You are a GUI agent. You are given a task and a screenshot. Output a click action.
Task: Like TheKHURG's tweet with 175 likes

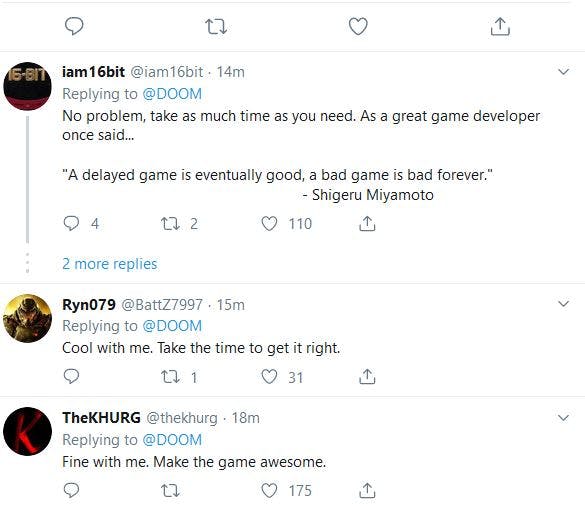[269, 491]
